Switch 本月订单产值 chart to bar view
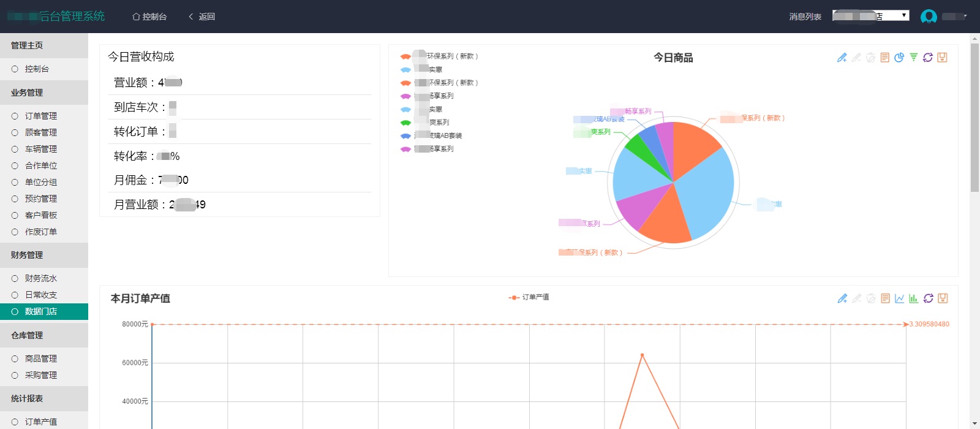Screen dimensions: 980x429 [x=913, y=298]
